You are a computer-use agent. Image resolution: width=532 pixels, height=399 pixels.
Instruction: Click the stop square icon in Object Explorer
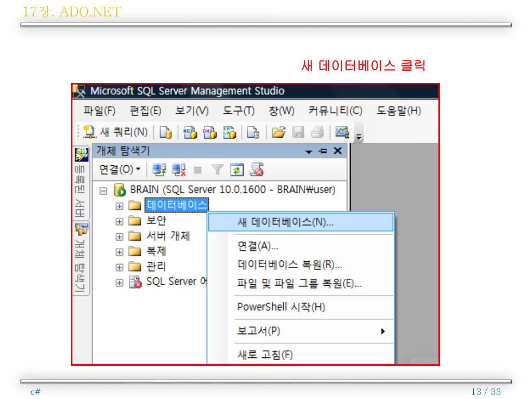(x=198, y=170)
